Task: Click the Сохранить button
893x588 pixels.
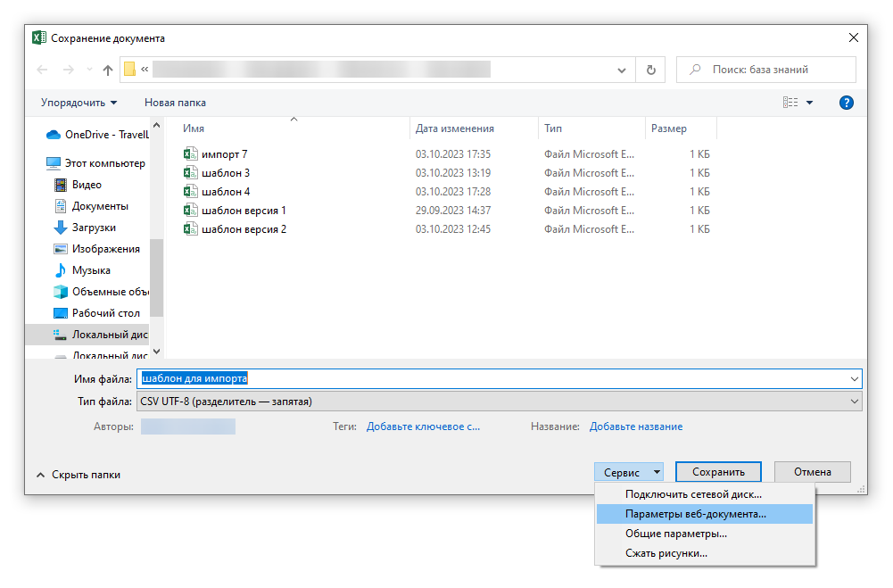Action: (718, 472)
